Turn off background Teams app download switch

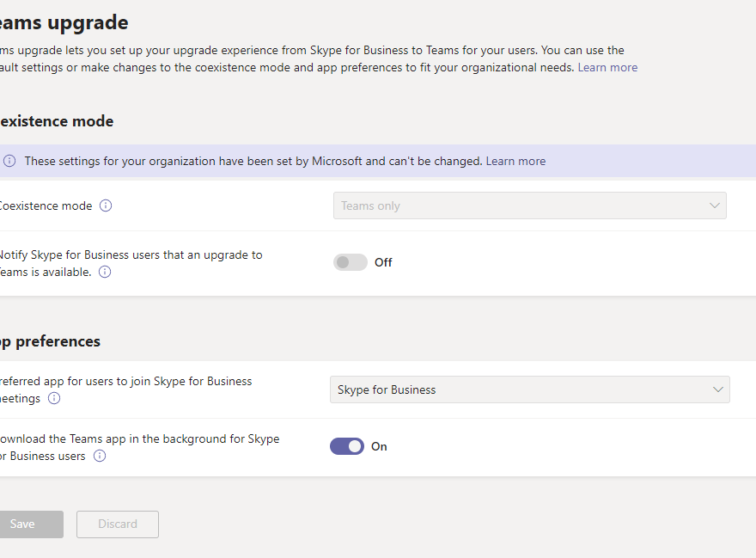[347, 446]
